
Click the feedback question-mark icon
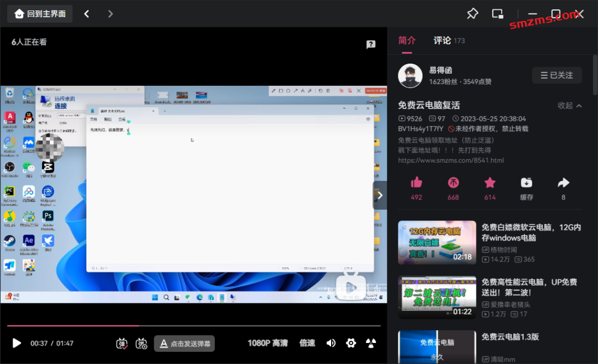[x=371, y=44]
